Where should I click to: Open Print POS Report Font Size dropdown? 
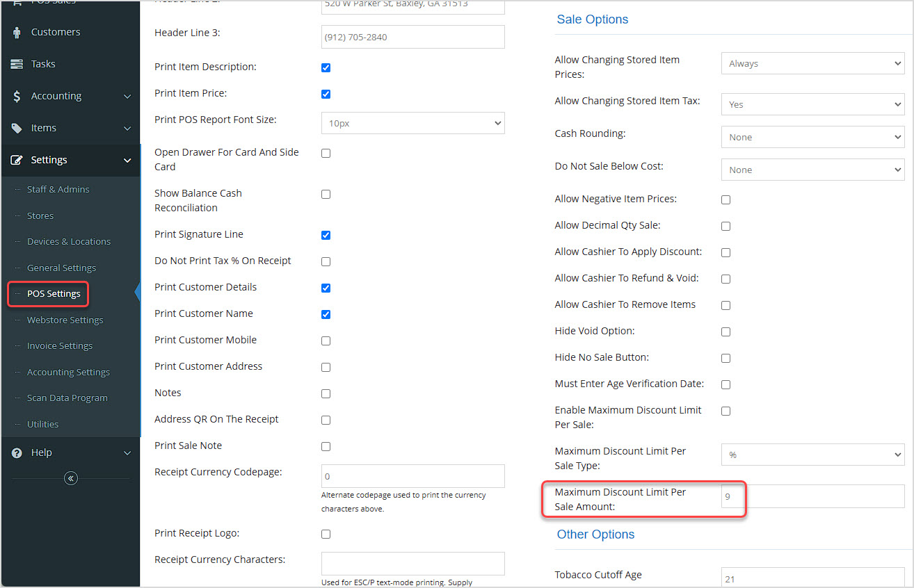coord(412,123)
